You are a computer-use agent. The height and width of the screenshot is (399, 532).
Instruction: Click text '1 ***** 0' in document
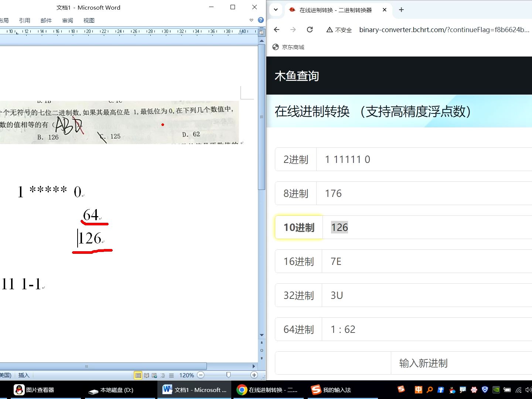50,191
